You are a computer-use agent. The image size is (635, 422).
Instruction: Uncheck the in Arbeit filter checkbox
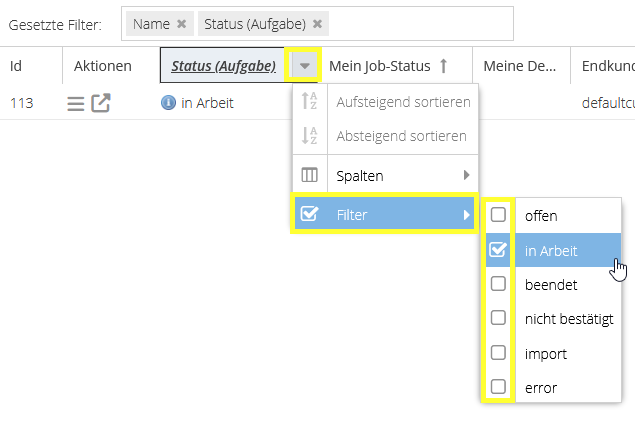tap(498, 249)
